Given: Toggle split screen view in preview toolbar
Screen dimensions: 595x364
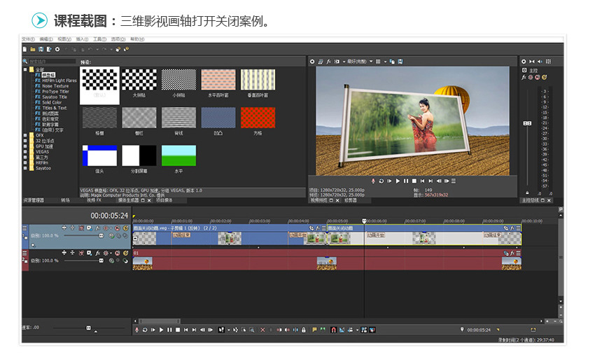Looking at the screenshot, I should click(337, 62).
